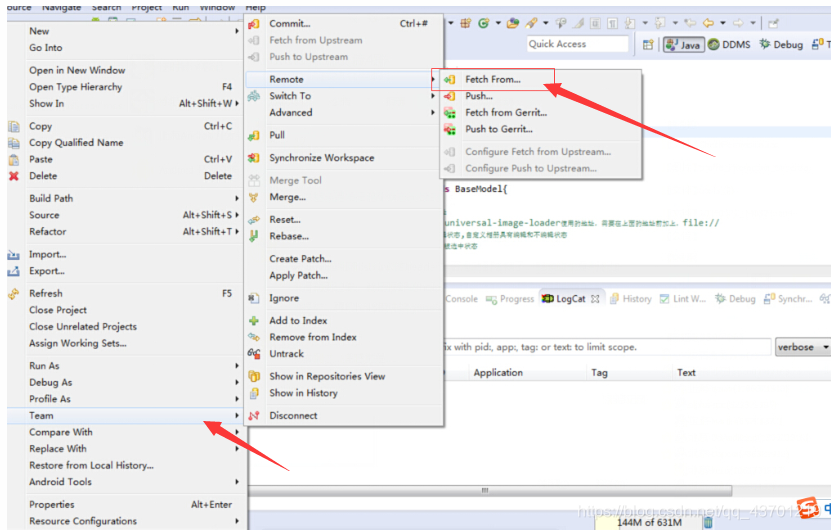This screenshot has height=530, width=831.
Task: Expand the Build Path submenu
Action: pyautogui.click(x=237, y=198)
